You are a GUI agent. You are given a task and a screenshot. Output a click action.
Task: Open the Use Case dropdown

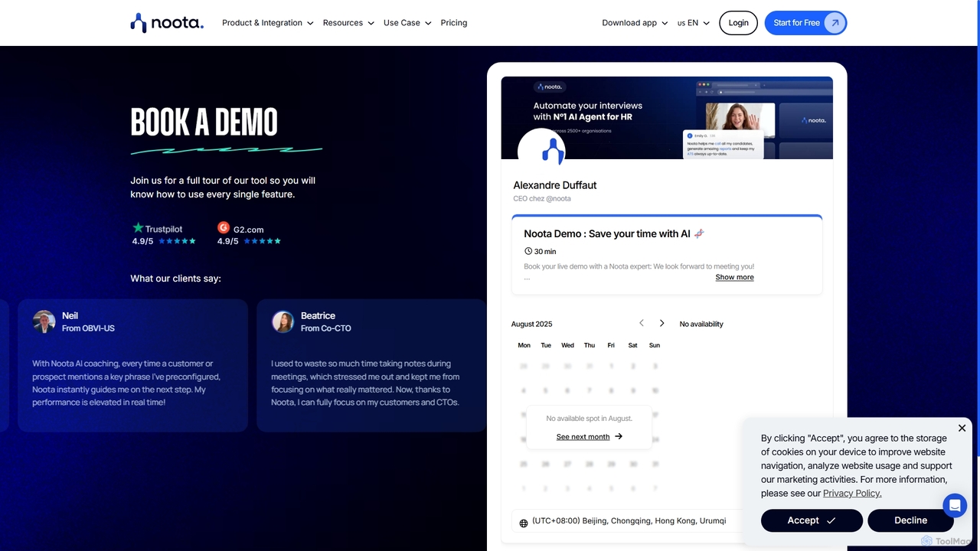pos(407,23)
